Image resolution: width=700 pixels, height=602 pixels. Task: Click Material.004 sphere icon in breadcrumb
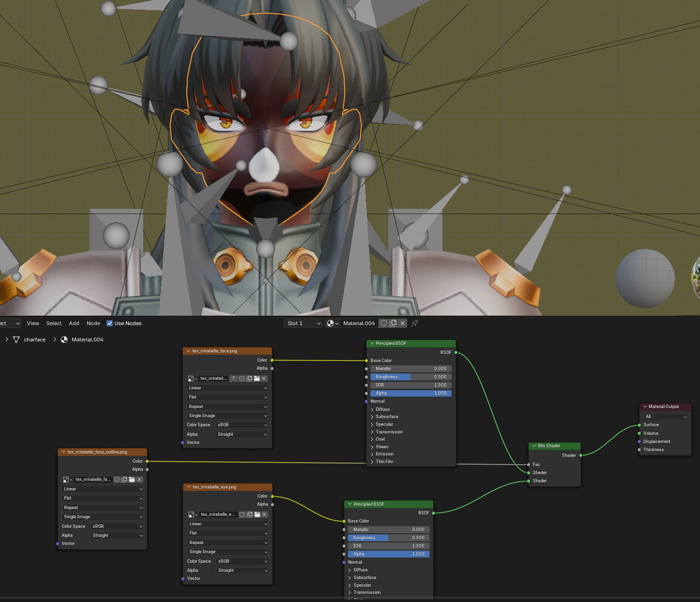click(64, 340)
